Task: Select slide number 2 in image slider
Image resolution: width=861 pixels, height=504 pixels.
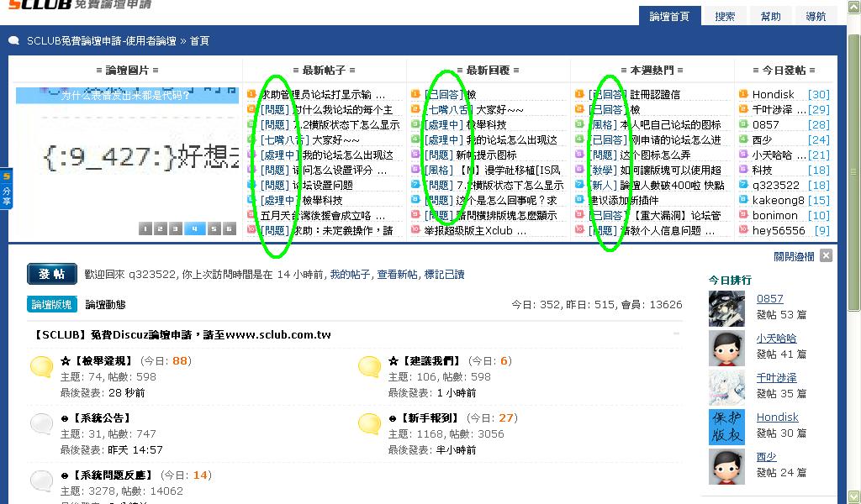Action: pos(160,228)
